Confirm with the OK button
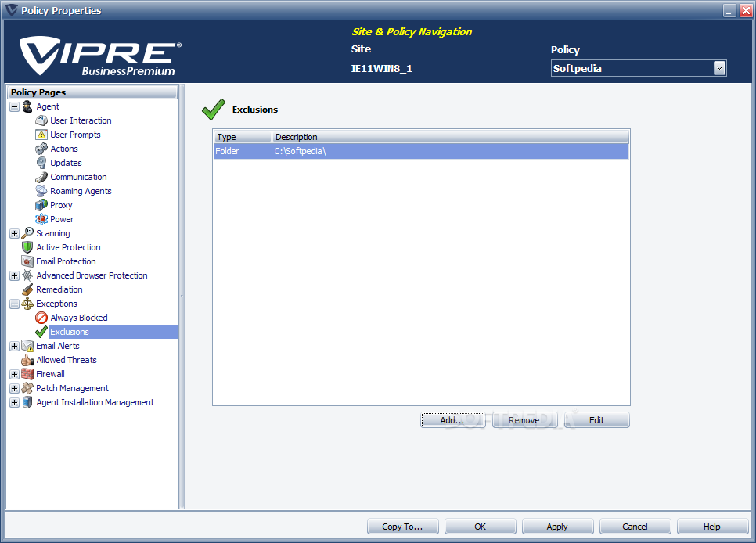This screenshot has width=756, height=543. click(481, 527)
